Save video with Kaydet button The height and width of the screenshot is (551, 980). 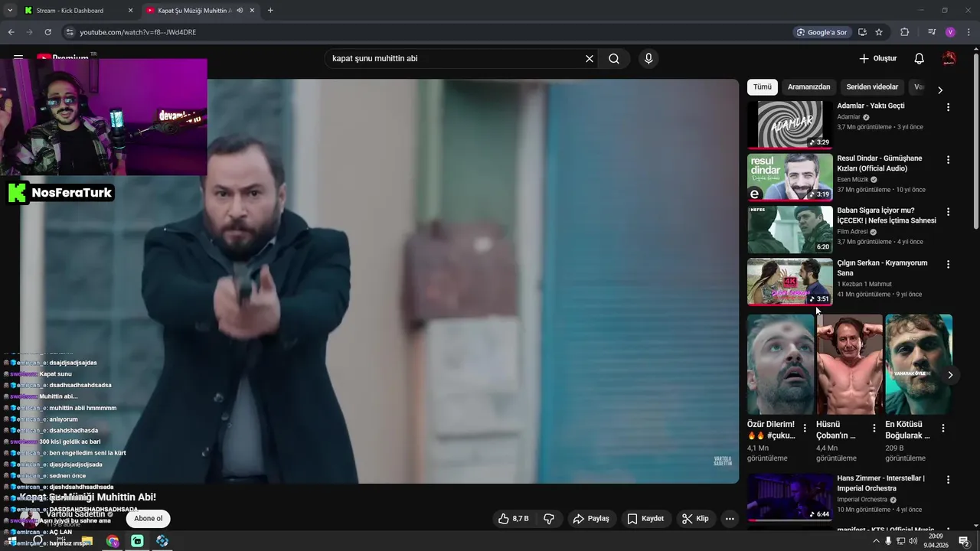tap(645, 519)
